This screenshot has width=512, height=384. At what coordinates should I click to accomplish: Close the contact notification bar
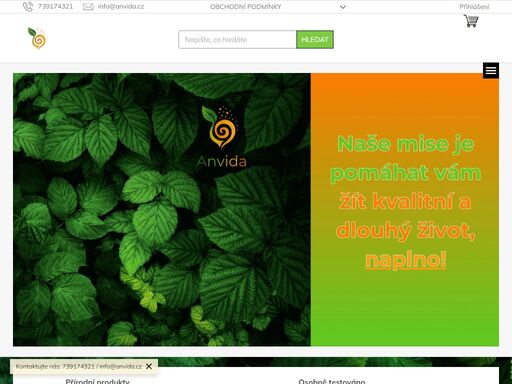(149, 366)
